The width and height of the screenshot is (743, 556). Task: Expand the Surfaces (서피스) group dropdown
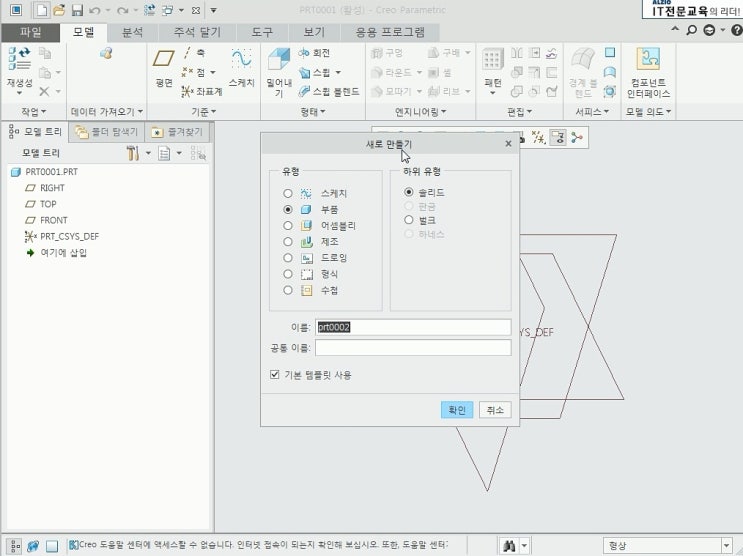592,112
